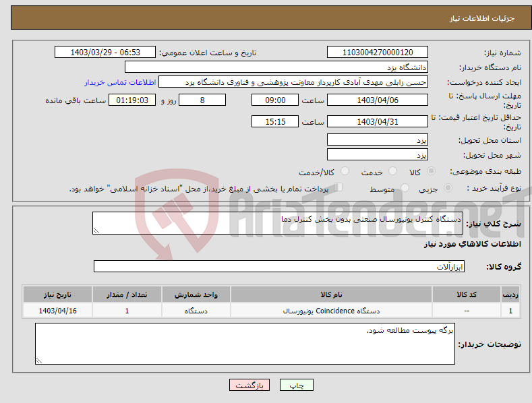Click the اطلاعات کالاهای مورد نیاز heading
This screenshot has height=403, width=532.
pyautogui.click(x=472, y=244)
